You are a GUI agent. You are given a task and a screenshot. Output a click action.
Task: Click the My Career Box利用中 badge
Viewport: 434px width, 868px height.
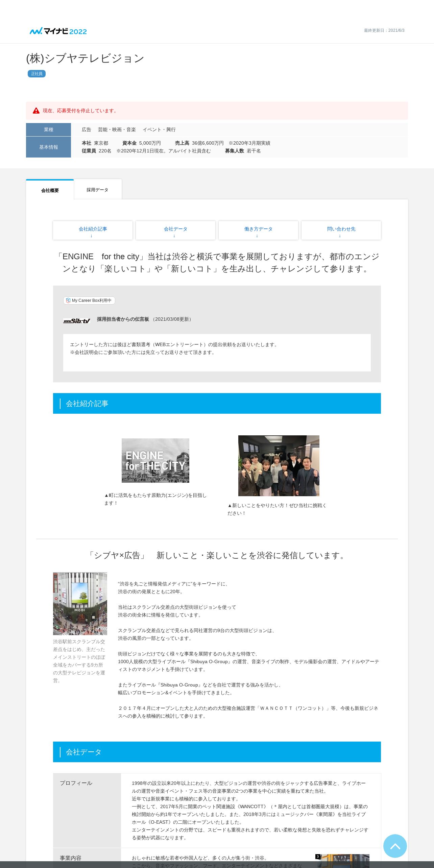89,300
